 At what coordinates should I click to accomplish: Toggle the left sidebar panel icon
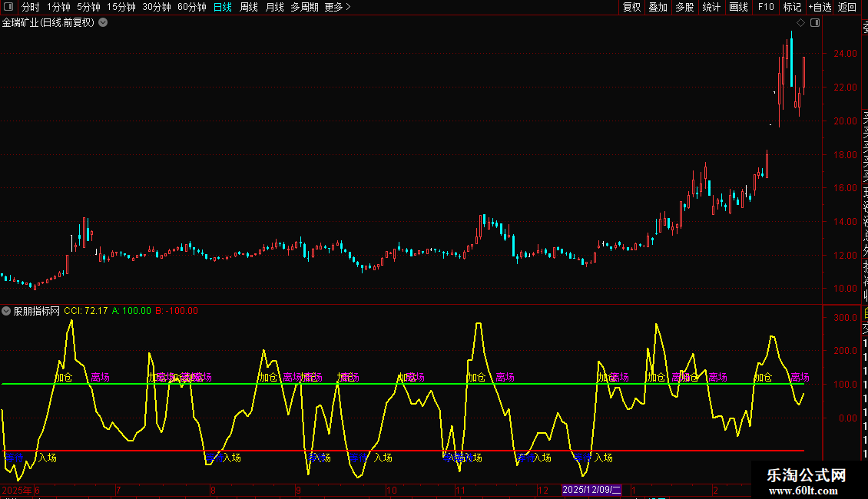(8, 7)
